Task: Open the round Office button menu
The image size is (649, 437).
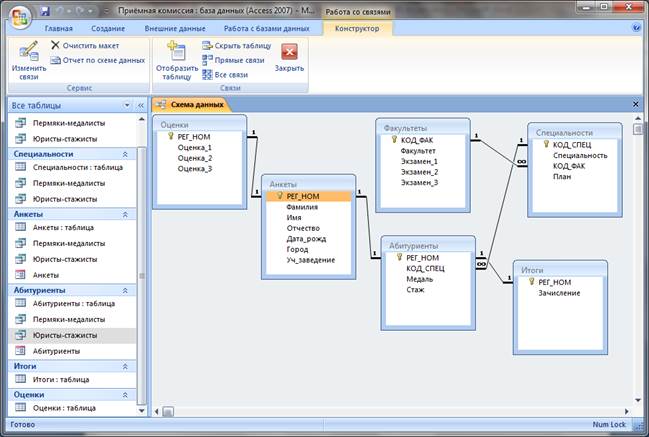Action: 20,18
